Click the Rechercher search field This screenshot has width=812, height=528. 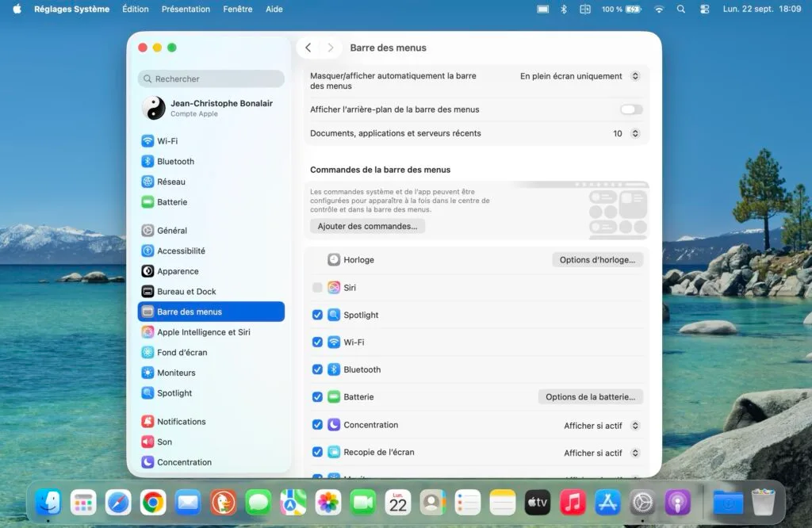(210, 78)
